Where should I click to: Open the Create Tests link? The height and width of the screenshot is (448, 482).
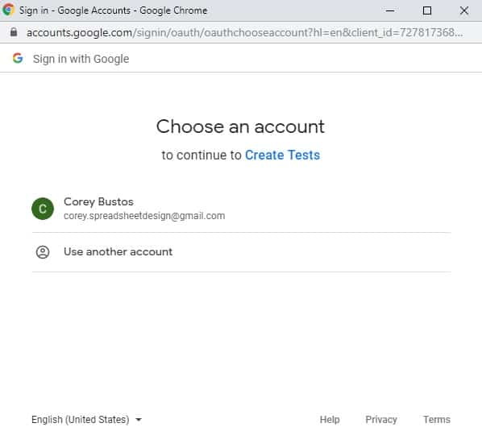(282, 156)
